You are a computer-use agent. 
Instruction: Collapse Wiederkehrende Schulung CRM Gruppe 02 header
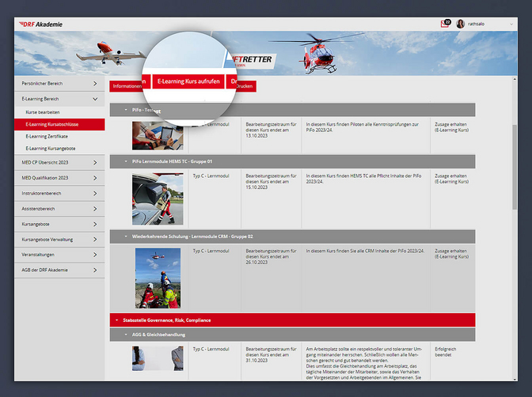(125, 236)
